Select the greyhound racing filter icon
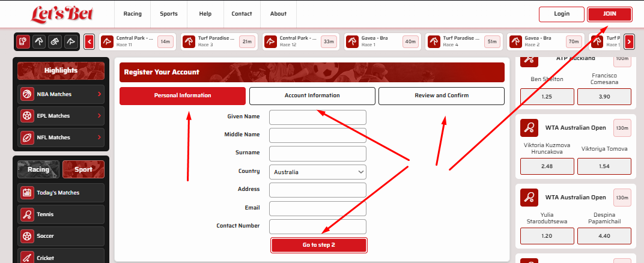 [x=71, y=41]
